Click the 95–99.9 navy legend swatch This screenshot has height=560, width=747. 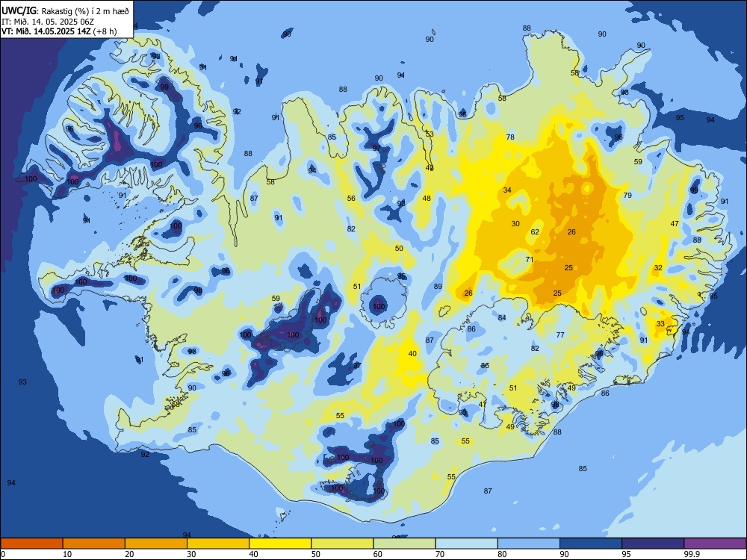point(653,544)
